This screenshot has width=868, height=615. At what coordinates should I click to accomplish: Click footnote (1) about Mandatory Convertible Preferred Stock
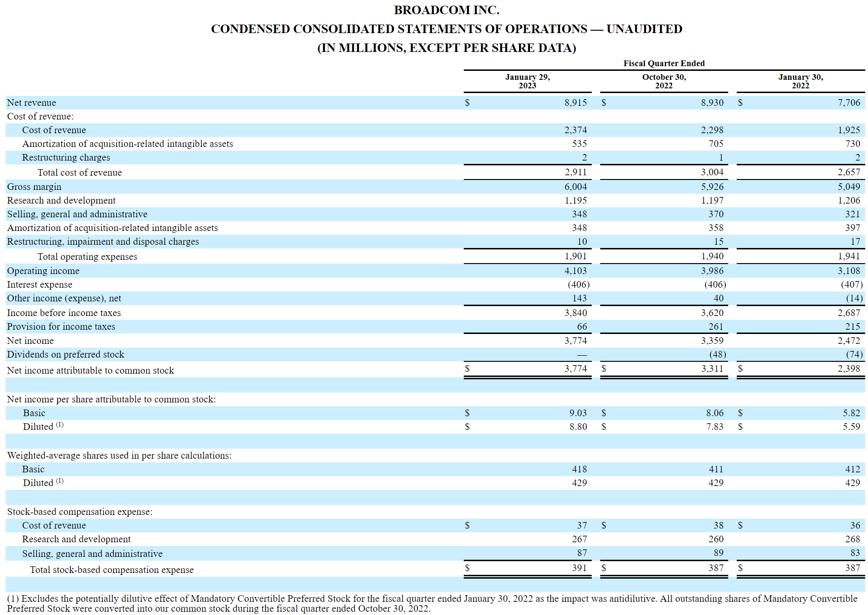pos(432,604)
